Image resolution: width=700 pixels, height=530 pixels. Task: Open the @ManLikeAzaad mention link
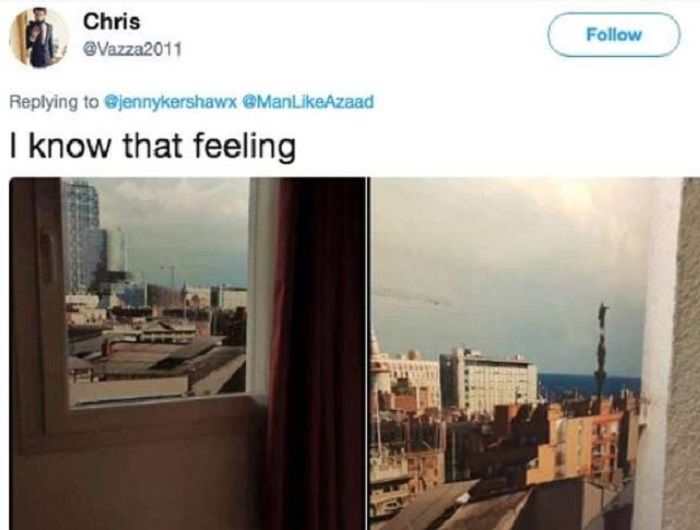[x=308, y=102]
